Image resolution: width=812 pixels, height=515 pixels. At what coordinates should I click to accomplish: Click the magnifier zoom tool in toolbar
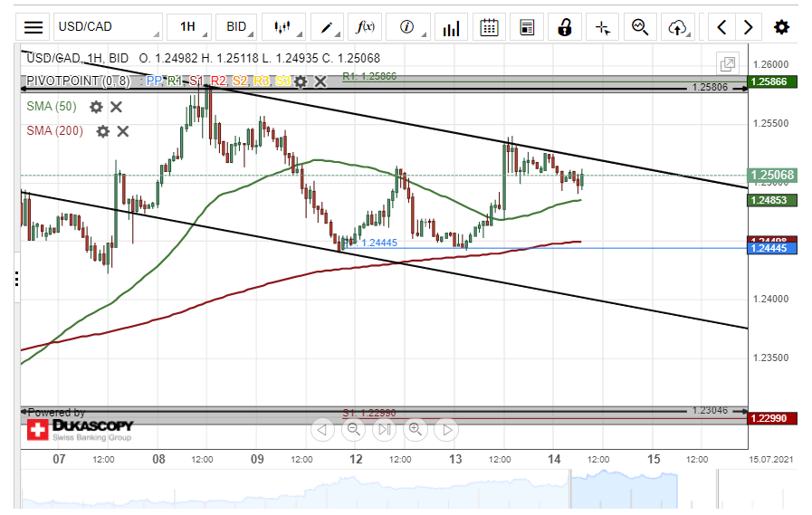tap(641, 27)
